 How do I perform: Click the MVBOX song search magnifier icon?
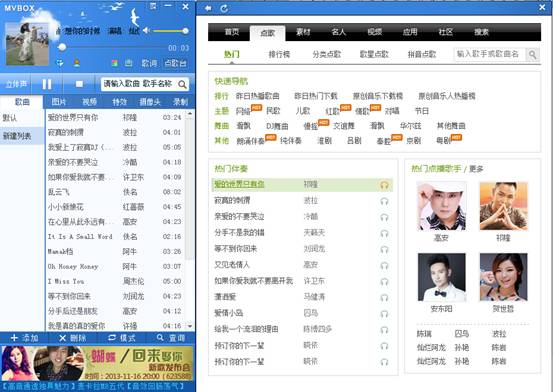coord(182,85)
